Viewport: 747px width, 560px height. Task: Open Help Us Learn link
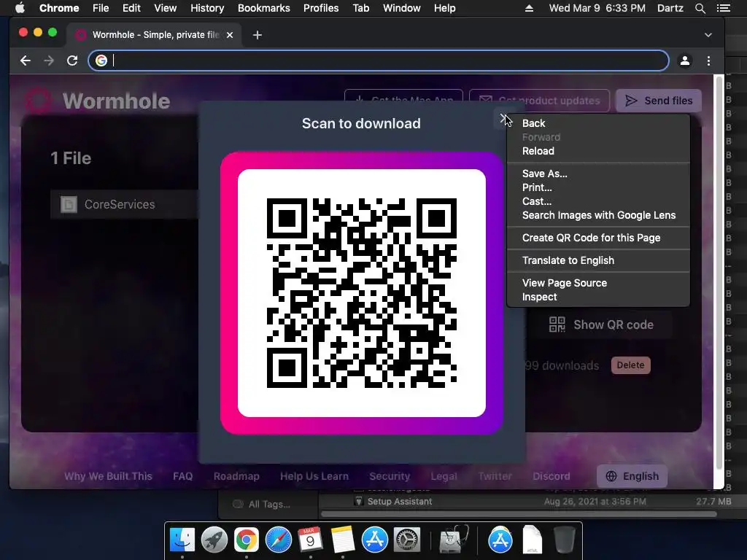pyautogui.click(x=314, y=476)
